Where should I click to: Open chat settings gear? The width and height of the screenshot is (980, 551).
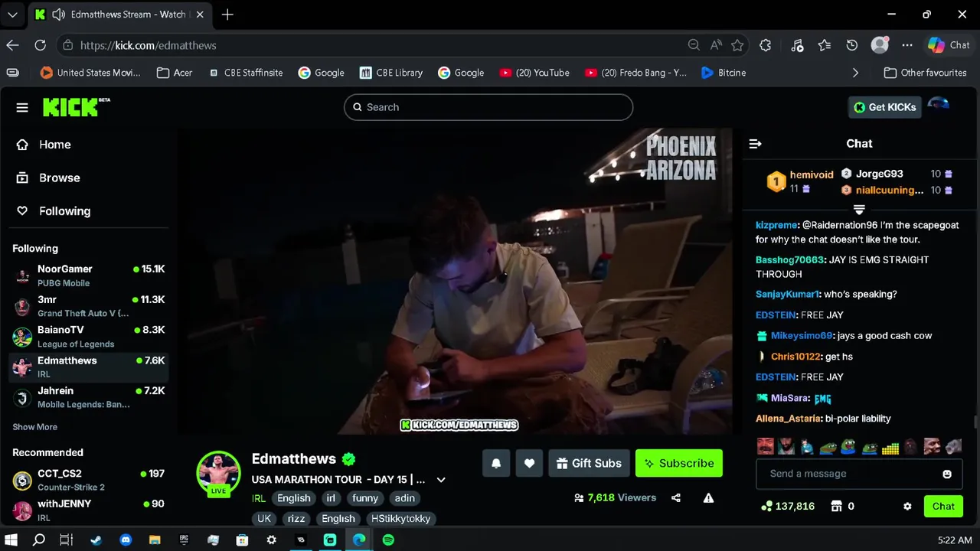pos(907,507)
